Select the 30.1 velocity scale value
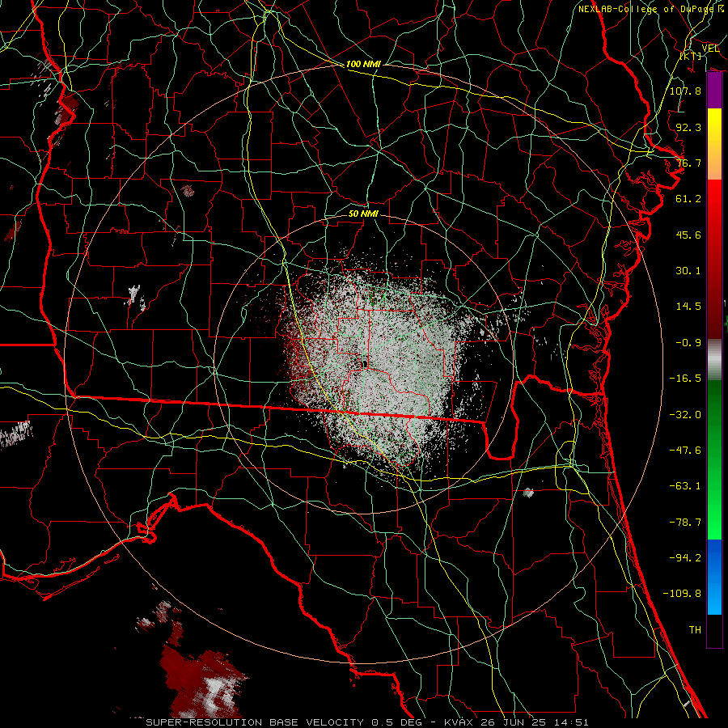 [x=688, y=271]
